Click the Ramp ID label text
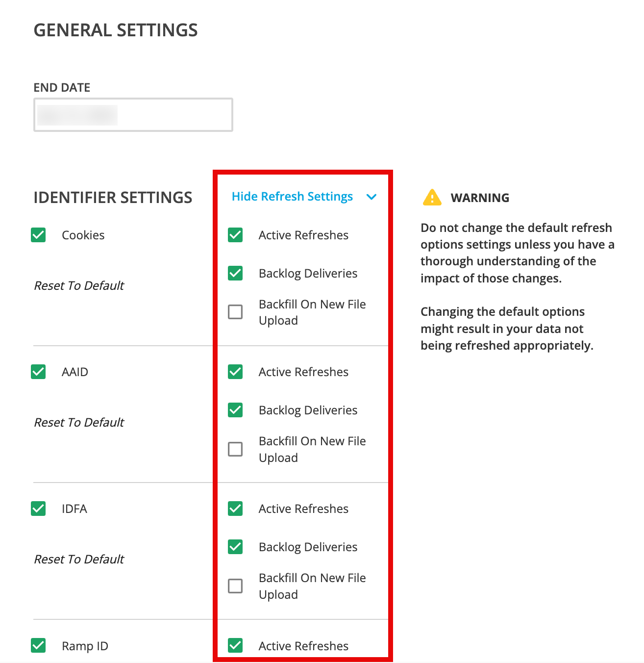 point(85,646)
